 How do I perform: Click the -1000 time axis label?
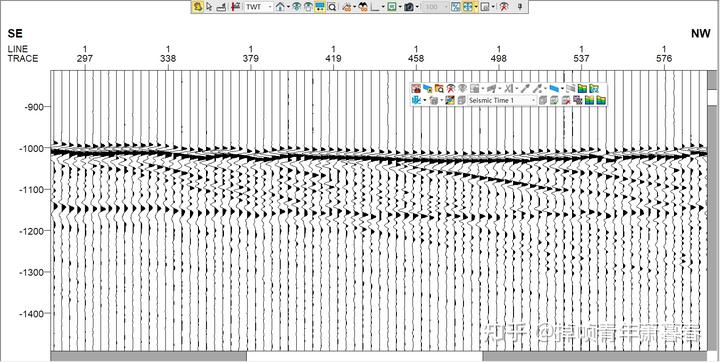(x=31, y=148)
